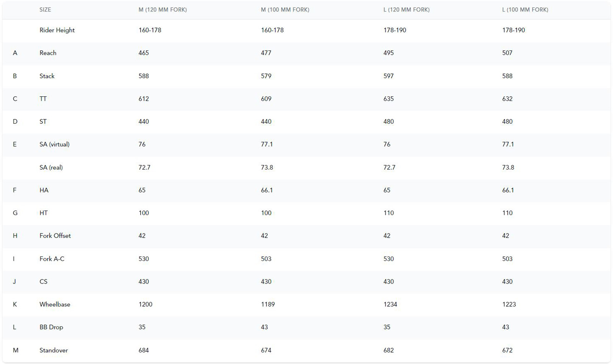Image resolution: width=613 pixels, height=364 pixels.
Task: Click the Rider Height row label
Action: pyautogui.click(x=57, y=30)
